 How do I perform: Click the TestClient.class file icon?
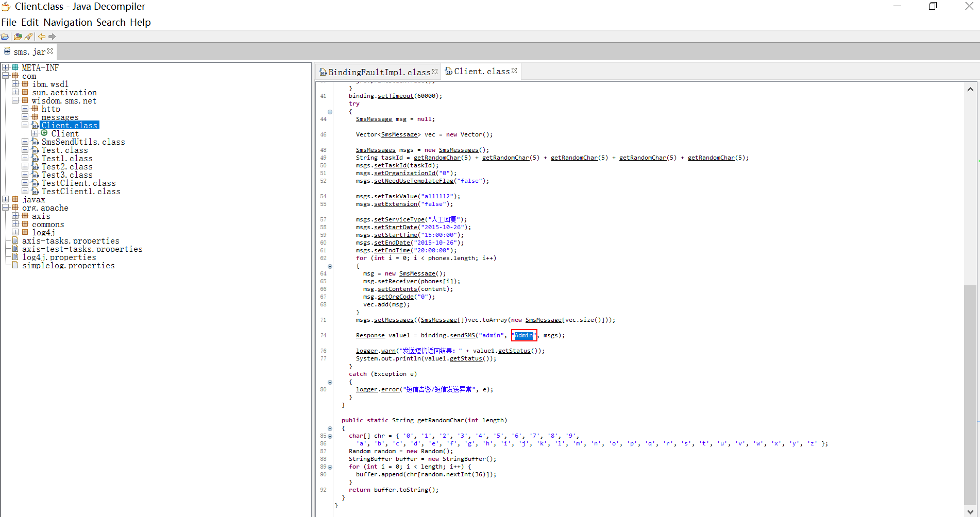point(35,183)
